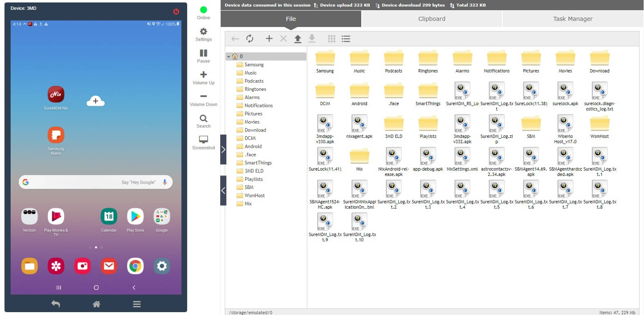Image resolution: width=644 pixels, height=315 pixels.
Task: Capture a device Screenshot
Action: 203,143
